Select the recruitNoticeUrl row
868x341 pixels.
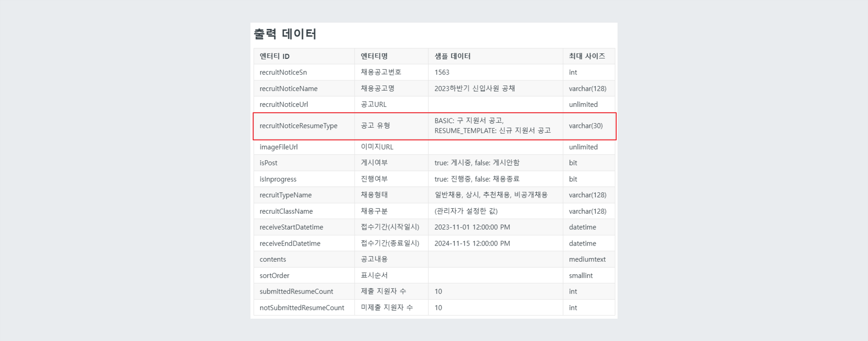[284, 104]
